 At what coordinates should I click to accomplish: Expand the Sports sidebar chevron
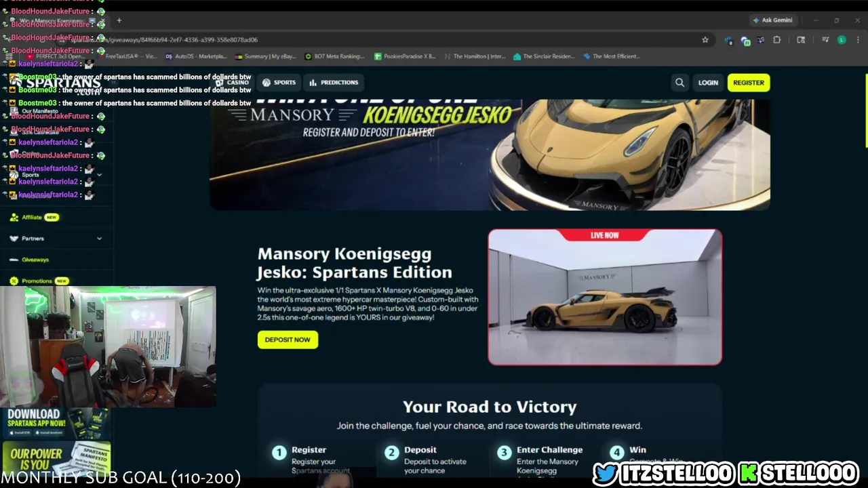[99, 175]
